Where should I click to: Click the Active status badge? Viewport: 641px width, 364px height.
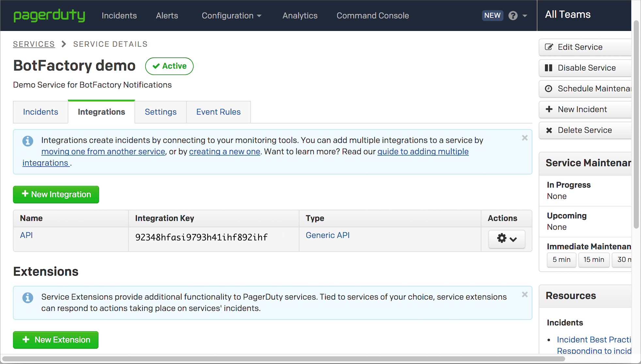tap(169, 66)
